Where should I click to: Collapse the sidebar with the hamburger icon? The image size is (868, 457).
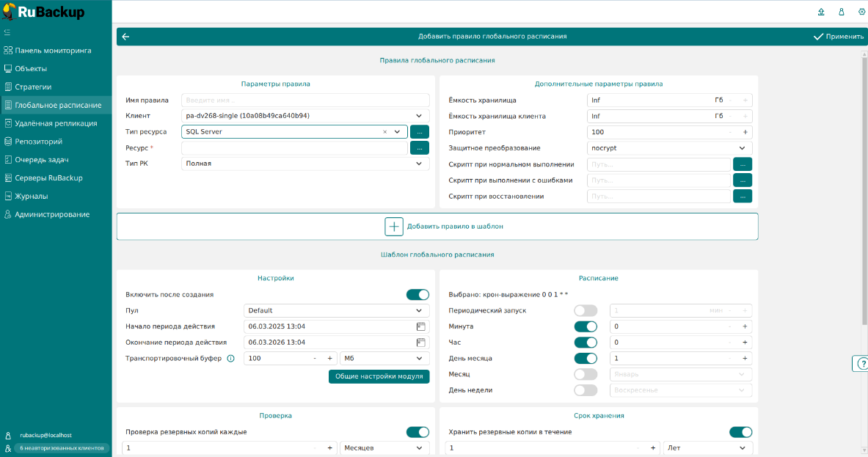tap(7, 32)
